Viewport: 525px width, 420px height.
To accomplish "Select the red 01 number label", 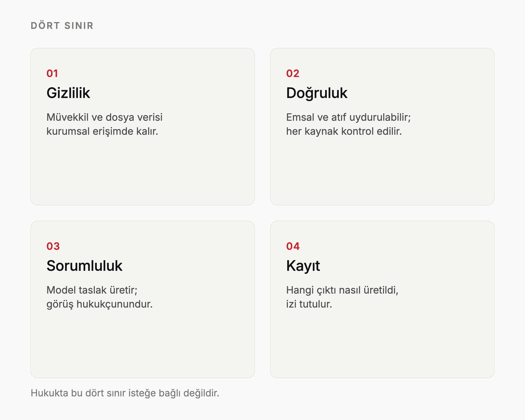I will point(52,73).
